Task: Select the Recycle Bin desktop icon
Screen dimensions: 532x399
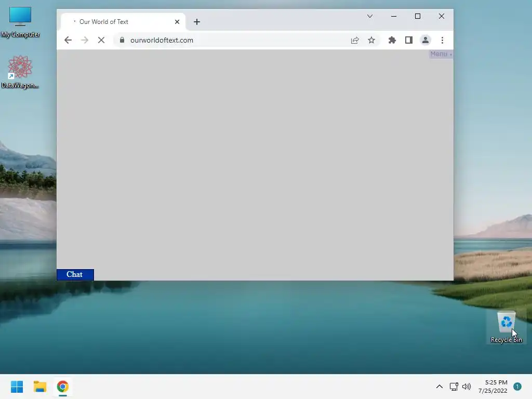Action: point(506,327)
